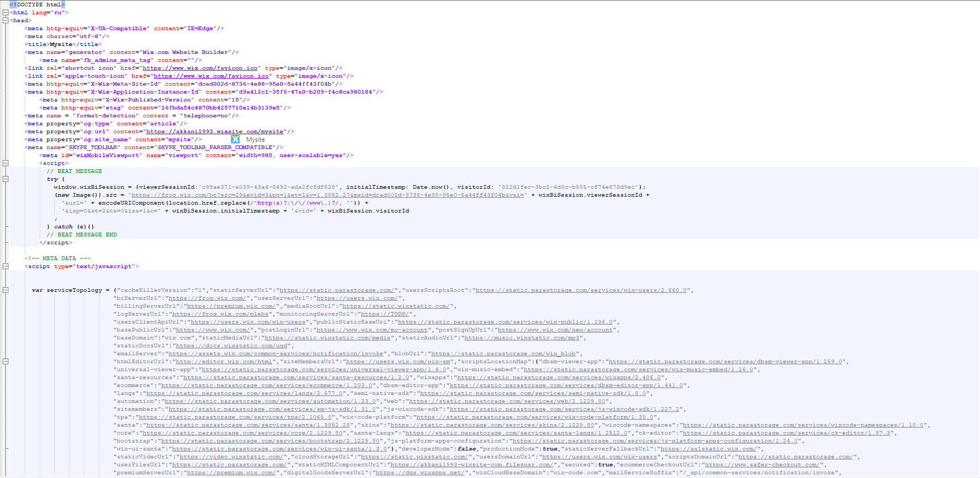The height and width of the screenshot is (478, 980).
Task: Open the wix-music-embed/1.26.0 link
Action: [639, 370]
